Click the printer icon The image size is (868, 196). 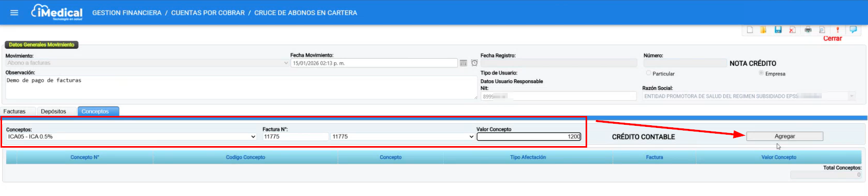(x=808, y=30)
